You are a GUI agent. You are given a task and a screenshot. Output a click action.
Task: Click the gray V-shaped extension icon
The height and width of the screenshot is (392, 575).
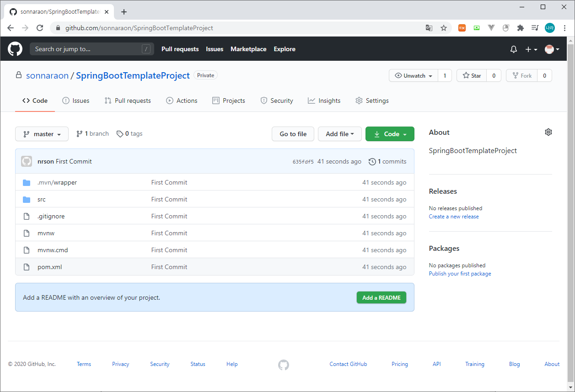pos(491,28)
